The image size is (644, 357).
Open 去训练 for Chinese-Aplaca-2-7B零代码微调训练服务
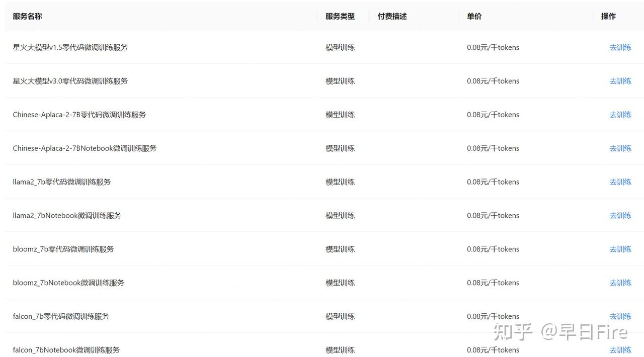pos(620,115)
